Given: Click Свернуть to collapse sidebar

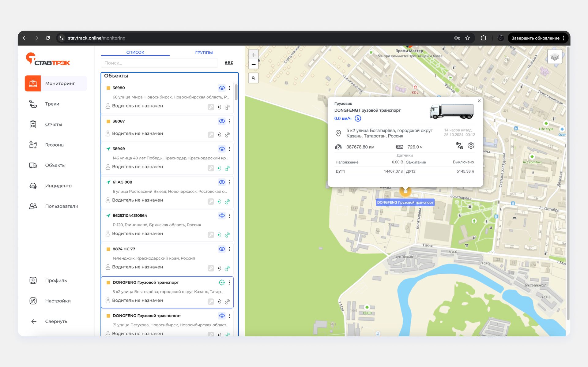Looking at the screenshot, I should [x=56, y=321].
